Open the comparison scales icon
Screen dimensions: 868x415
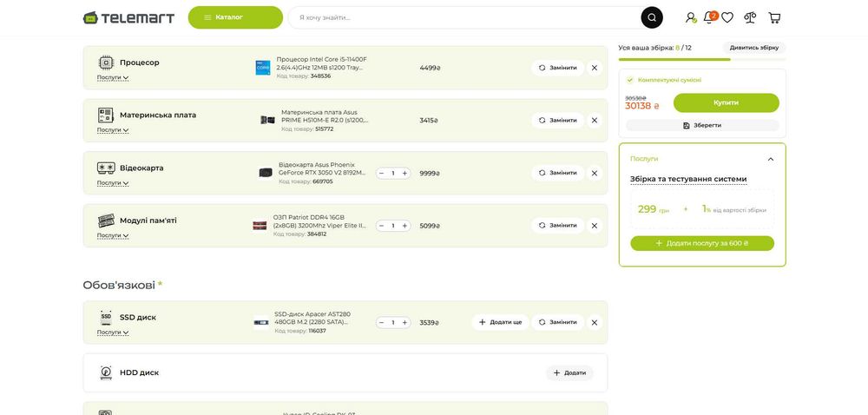point(750,17)
